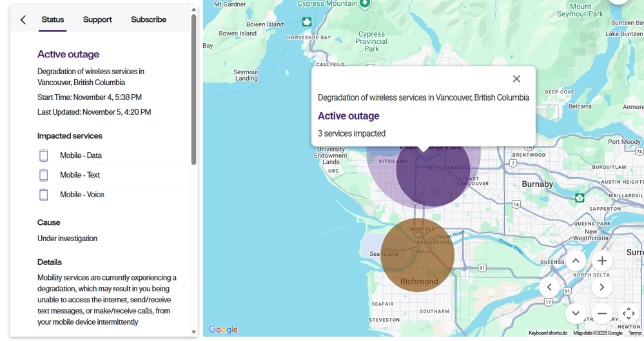Close the active outage map popup
Screen dimensions: 644x341
pyautogui.click(x=516, y=79)
